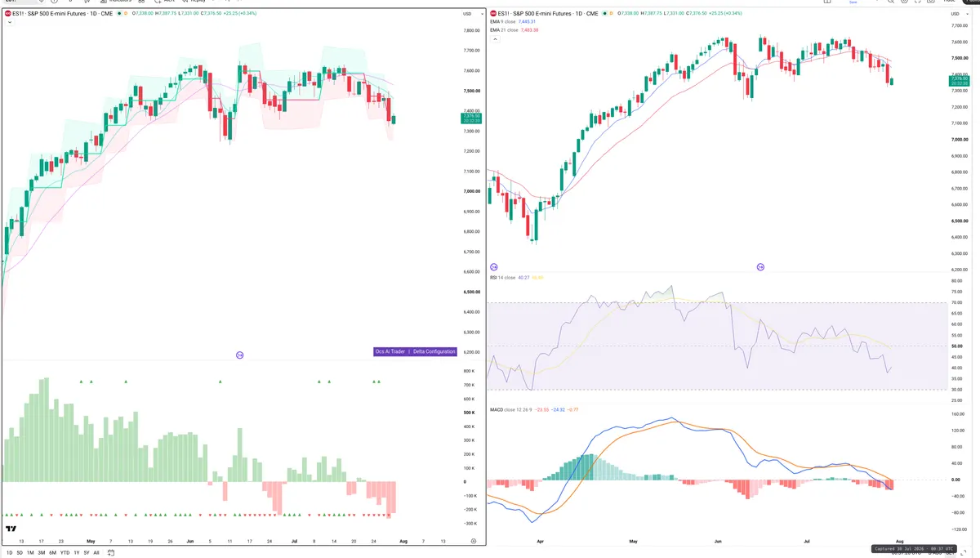Open the purple event marker near June on right chart

(760, 267)
